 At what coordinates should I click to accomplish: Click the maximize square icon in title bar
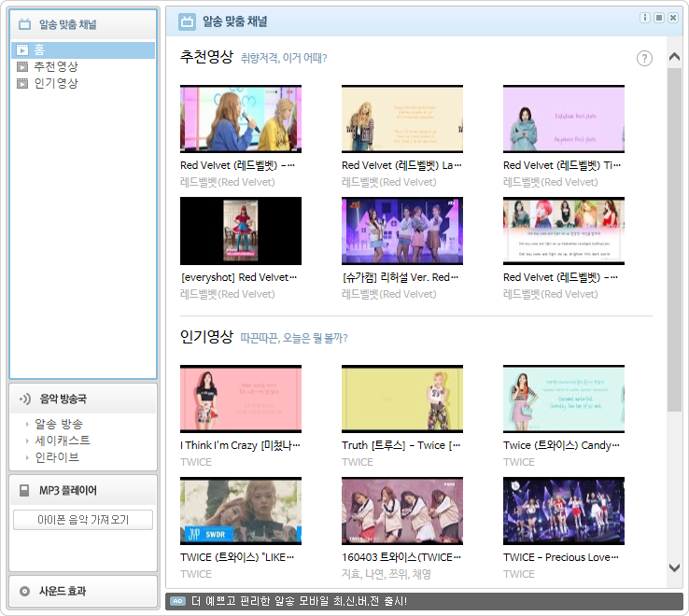[x=659, y=18]
